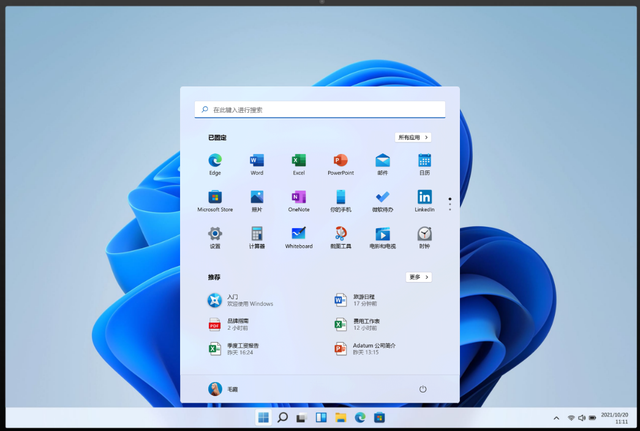Show hidden tray icons chevron
640x431 pixels.
point(556,418)
